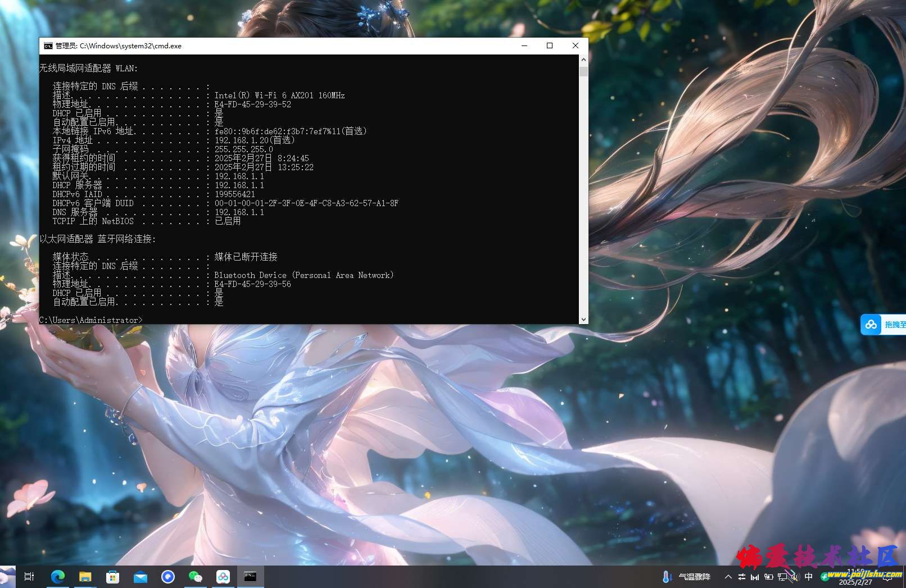Click the Baidu Netdisk floating drag widget

coord(883,325)
